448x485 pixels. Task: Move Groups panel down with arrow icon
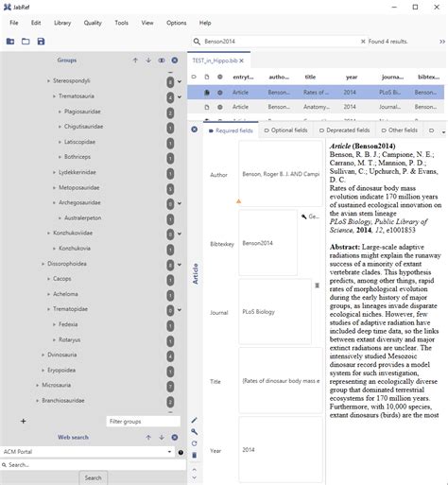click(148, 61)
